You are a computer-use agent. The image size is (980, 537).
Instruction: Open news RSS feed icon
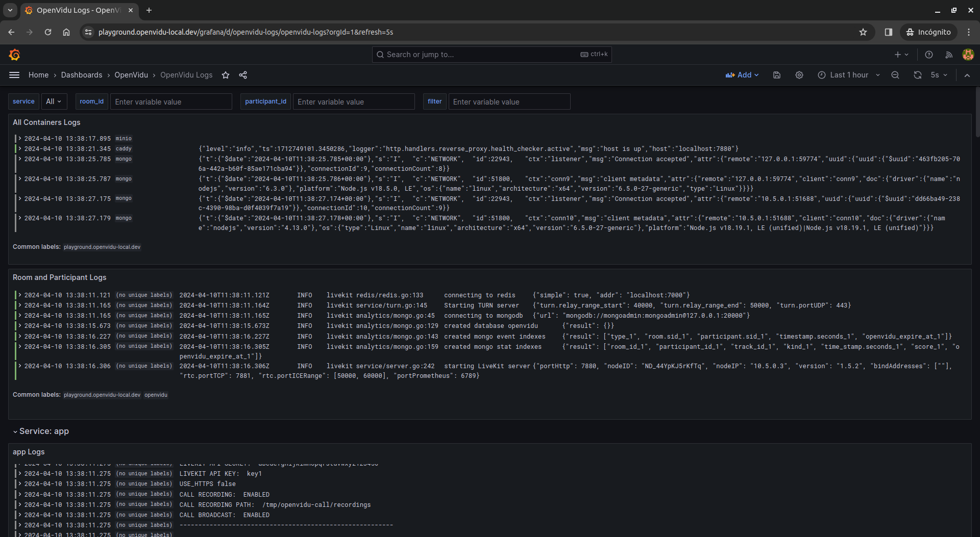point(948,55)
